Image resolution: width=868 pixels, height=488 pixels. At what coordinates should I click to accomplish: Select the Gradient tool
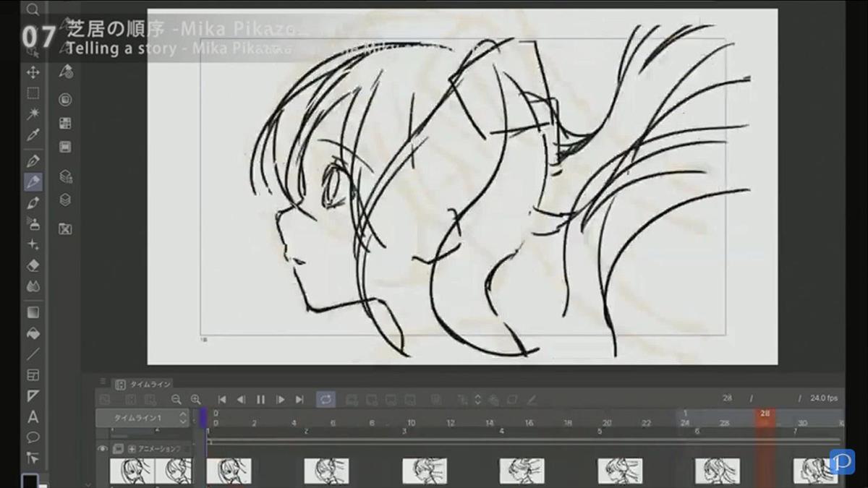33,312
